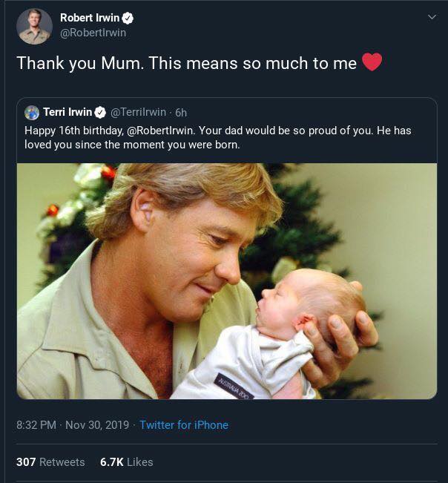Viewport: 448px width, 483px height.
Task: Open the Terri Irwin display name
Action: coord(67,112)
